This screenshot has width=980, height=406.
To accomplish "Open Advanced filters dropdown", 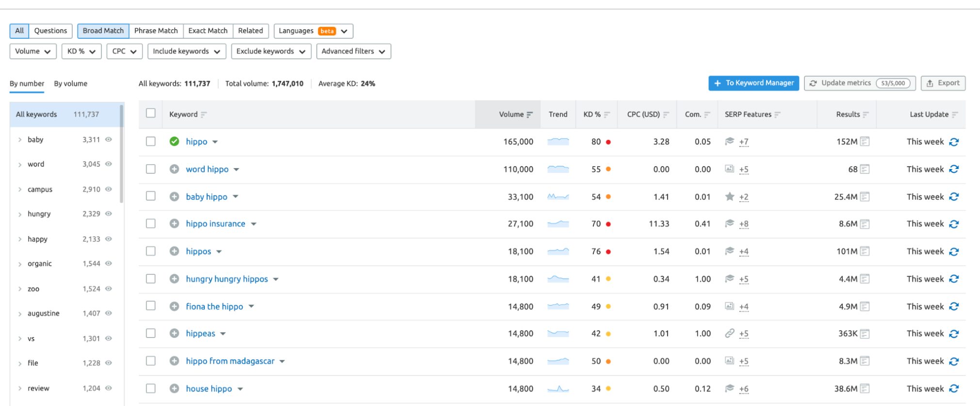I will pos(354,51).
